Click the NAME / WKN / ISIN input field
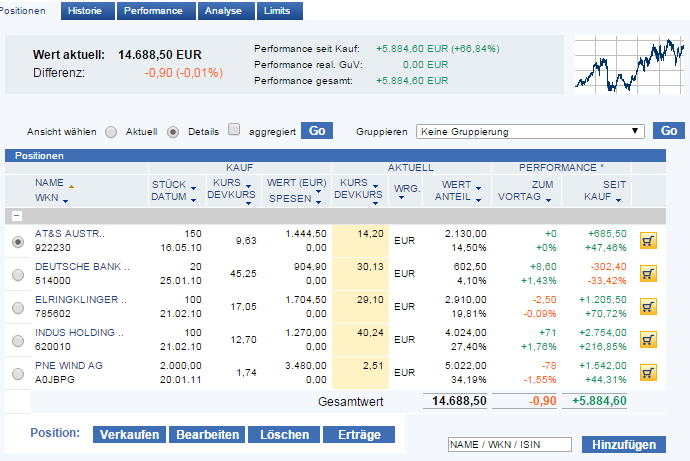The width and height of the screenshot is (690, 461). point(510,445)
